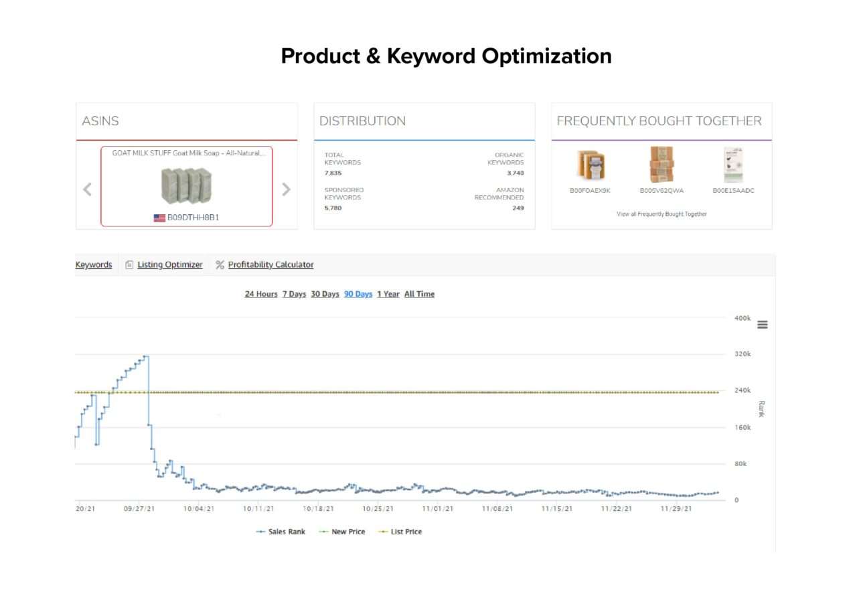Click the sales rank peak near 320k

click(x=145, y=356)
